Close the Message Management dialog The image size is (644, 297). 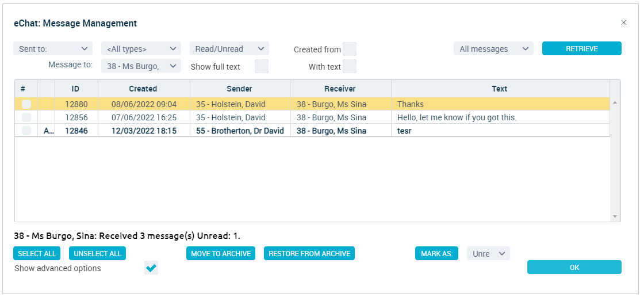(623, 22)
